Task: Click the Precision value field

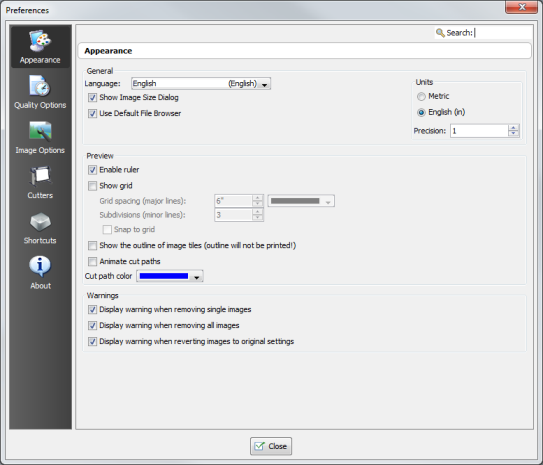Action: coord(479,131)
